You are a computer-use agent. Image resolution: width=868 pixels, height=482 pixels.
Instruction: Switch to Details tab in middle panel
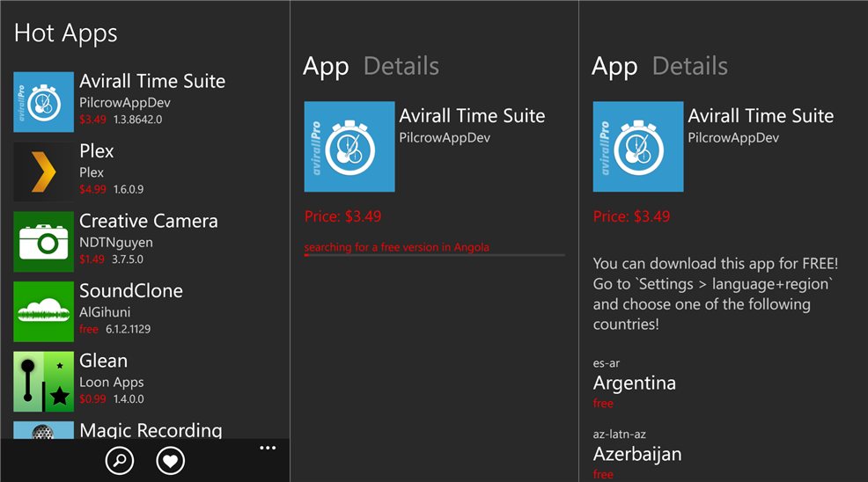(x=401, y=66)
